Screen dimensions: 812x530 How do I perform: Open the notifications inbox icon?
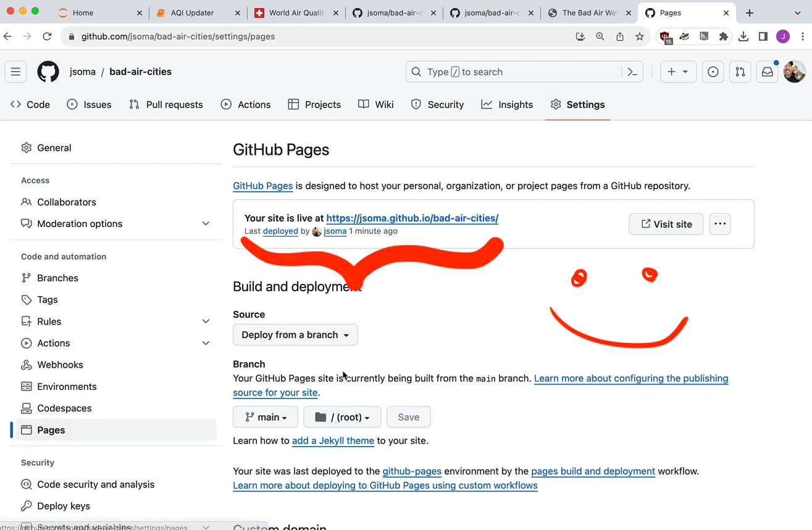coord(767,72)
